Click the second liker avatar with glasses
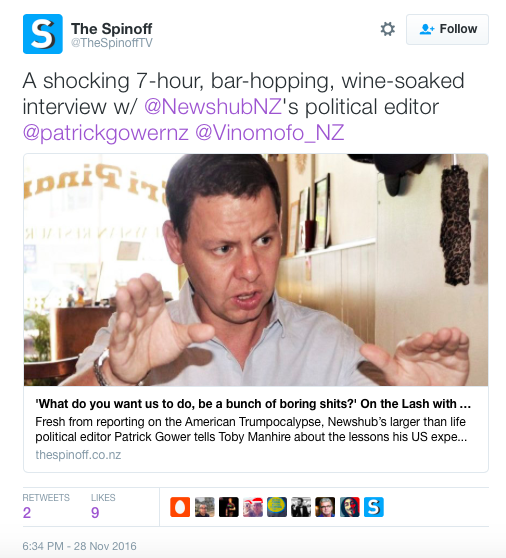 coord(205,507)
